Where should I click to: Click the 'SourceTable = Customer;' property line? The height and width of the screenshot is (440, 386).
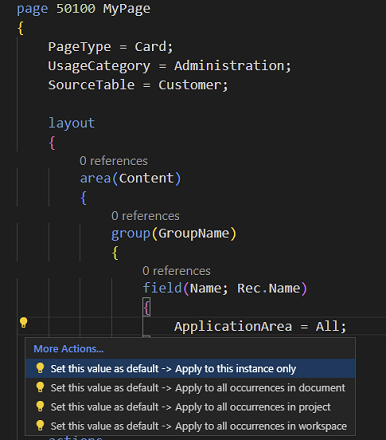pyautogui.click(x=138, y=85)
